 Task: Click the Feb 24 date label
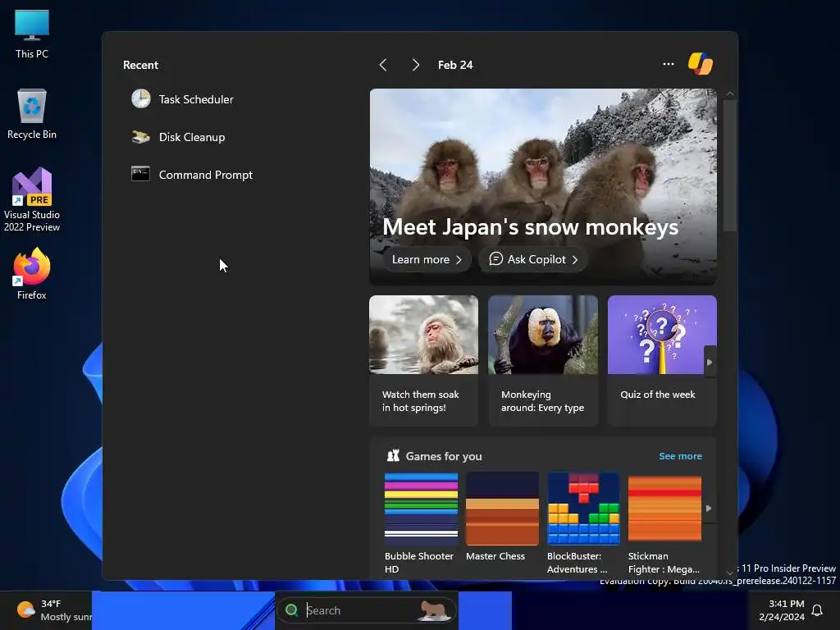click(x=455, y=65)
